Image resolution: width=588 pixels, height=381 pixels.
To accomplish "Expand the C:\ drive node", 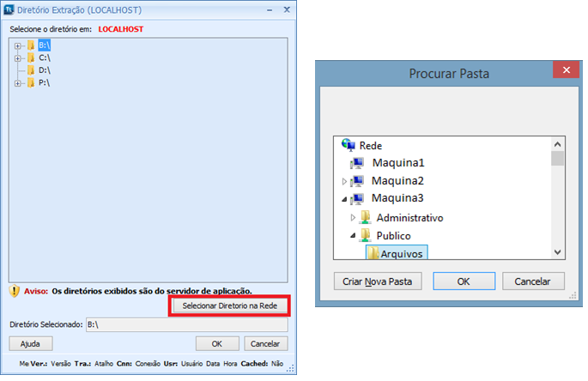I will tap(18, 58).
